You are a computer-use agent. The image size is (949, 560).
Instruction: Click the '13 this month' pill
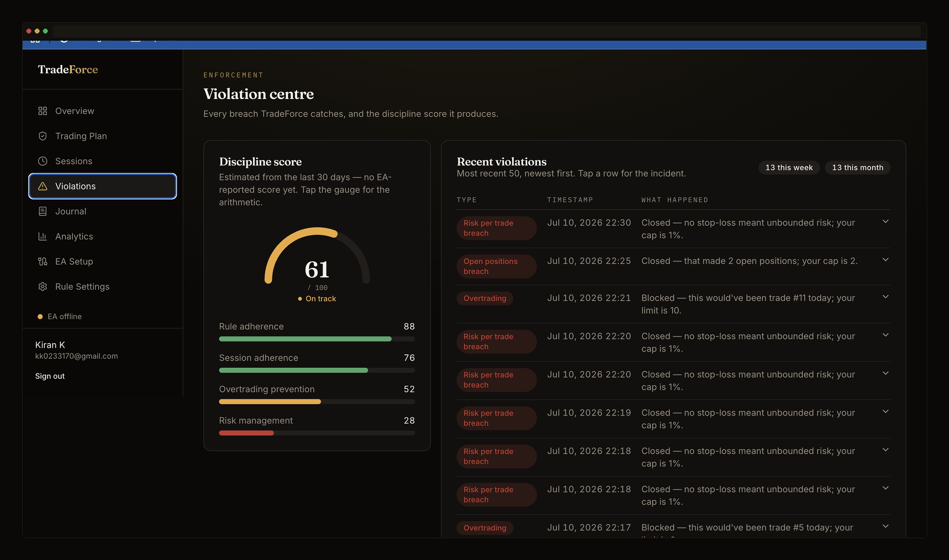pyautogui.click(x=857, y=167)
